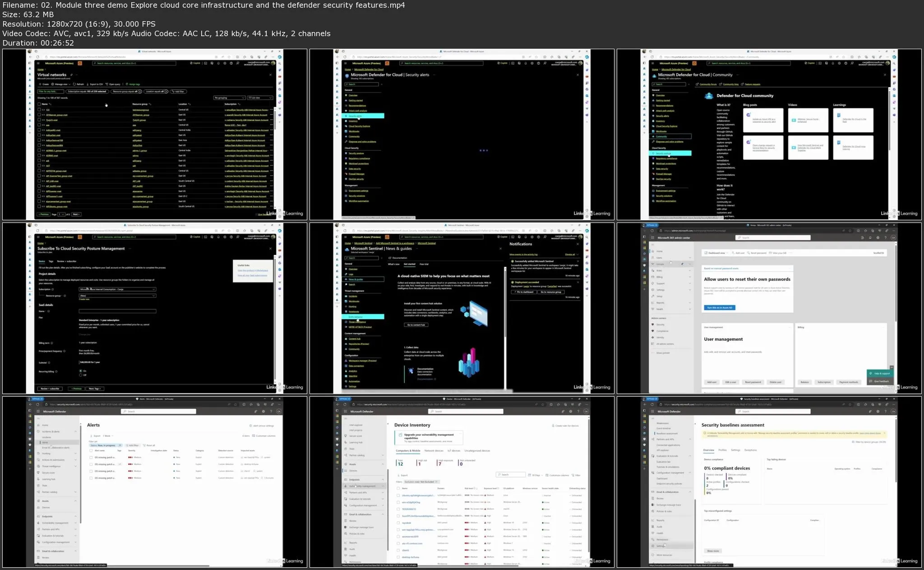
Task: Remove the Resource group equals all filter
Action: 140,92
